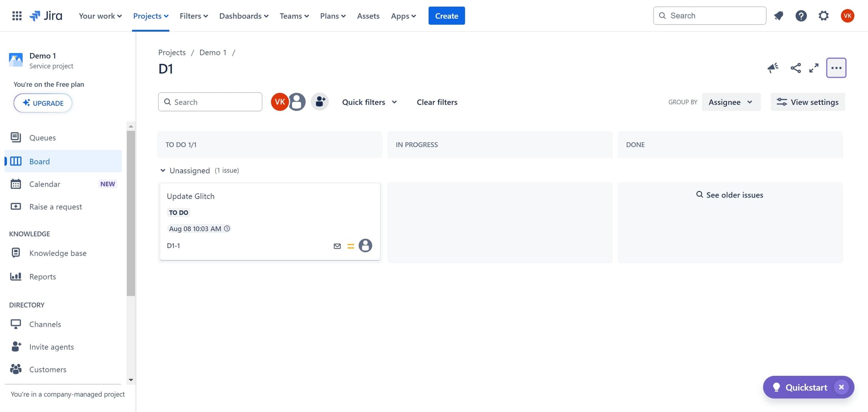Click the help question mark icon
This screenshot has height=412, width=868.
801,16
